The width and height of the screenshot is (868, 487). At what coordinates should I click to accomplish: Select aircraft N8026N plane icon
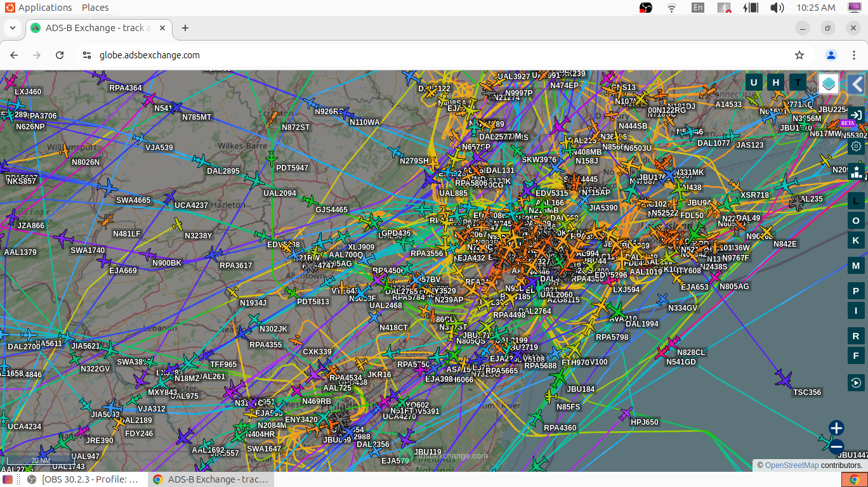point(63,152)
